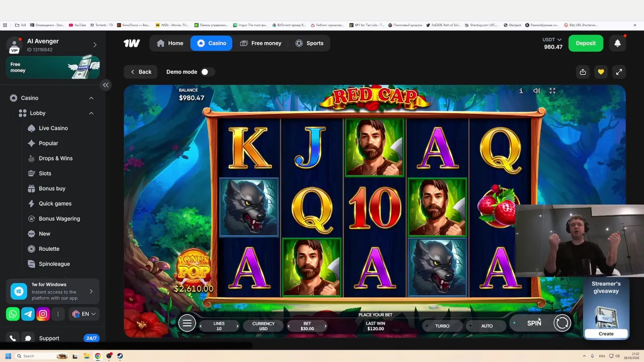The height and width of the screenshot is (362, 644).
Task: Open Chrome from the taskbar
Action: [98, 356]
